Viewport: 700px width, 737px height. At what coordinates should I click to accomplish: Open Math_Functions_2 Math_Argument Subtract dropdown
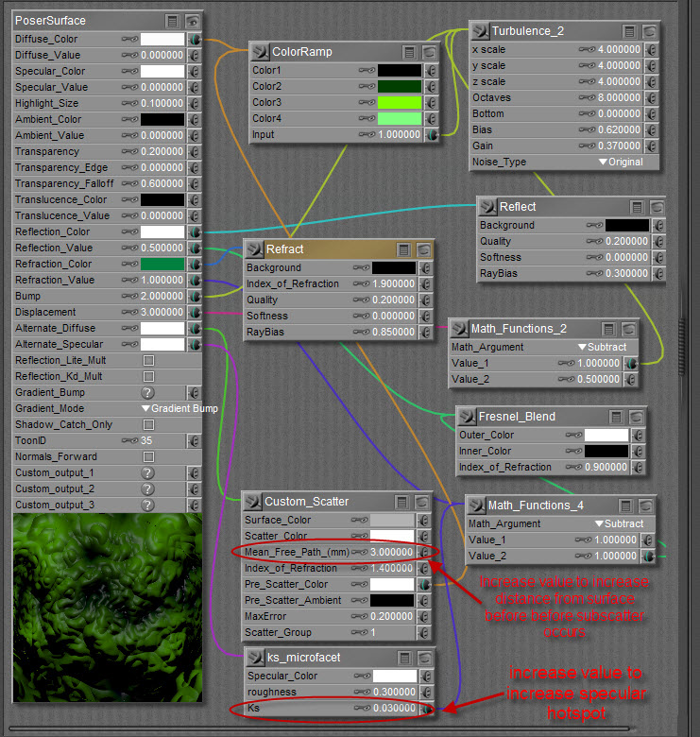click(603, 347)
